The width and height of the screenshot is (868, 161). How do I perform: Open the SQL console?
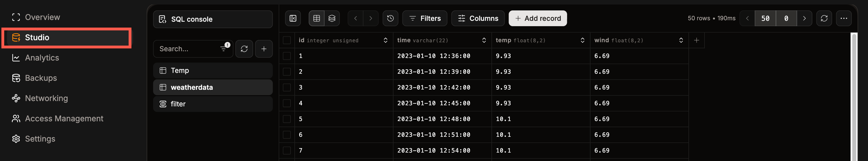coord(212,19)
